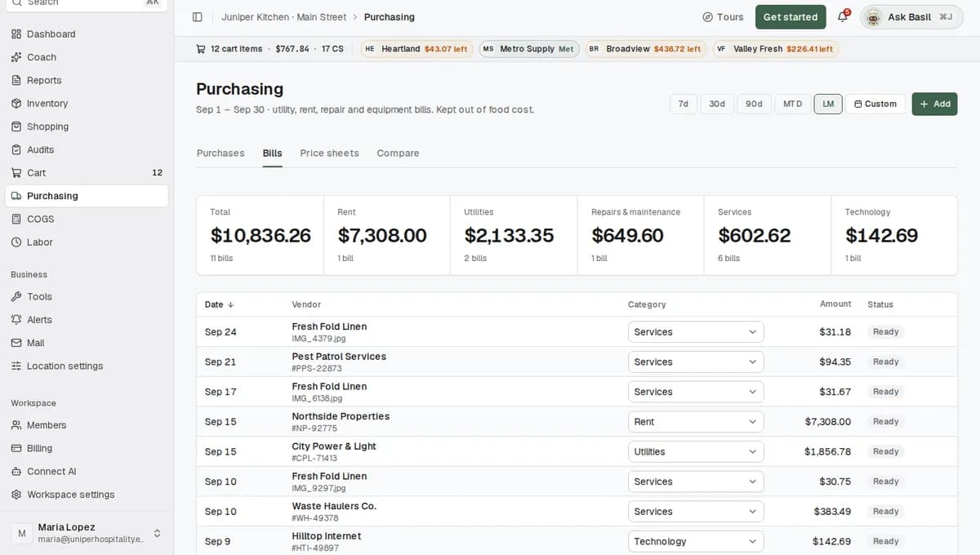Image resolution: width=980 pixels, height=555 pixels.
Task: Open category dropdown for Pest Patrol Services
Action: click(x=696, y=362)
